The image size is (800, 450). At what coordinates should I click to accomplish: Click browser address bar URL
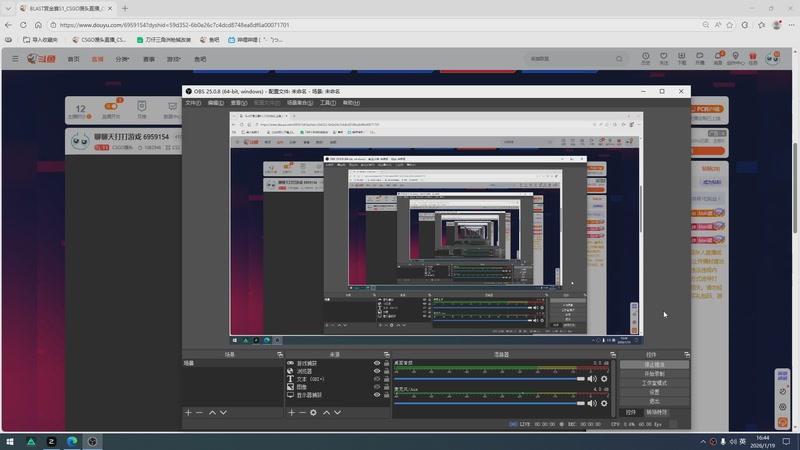tap(174, 25)
